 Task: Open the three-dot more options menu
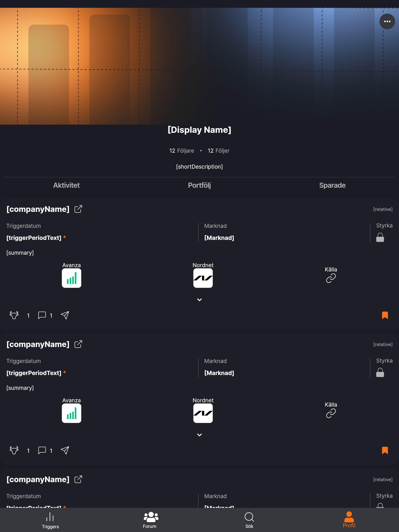[x=387, y=21]
